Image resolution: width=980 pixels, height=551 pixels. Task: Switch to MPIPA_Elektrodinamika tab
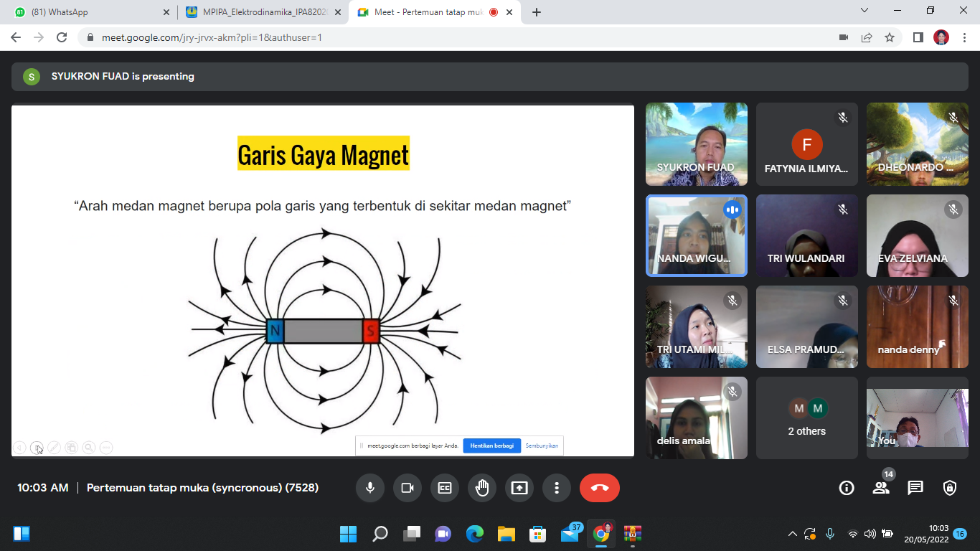pos(258,12)
